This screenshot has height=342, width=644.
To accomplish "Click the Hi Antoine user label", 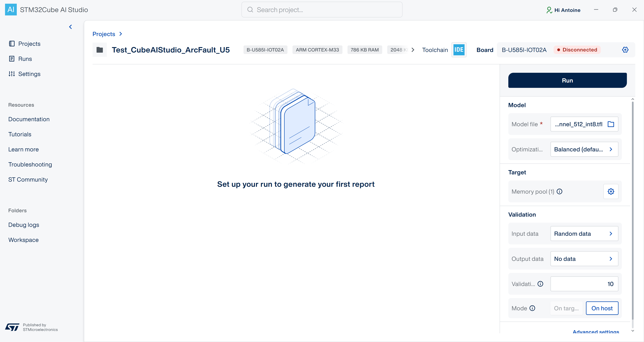I will pyautogui.click(x=567, y=10).
